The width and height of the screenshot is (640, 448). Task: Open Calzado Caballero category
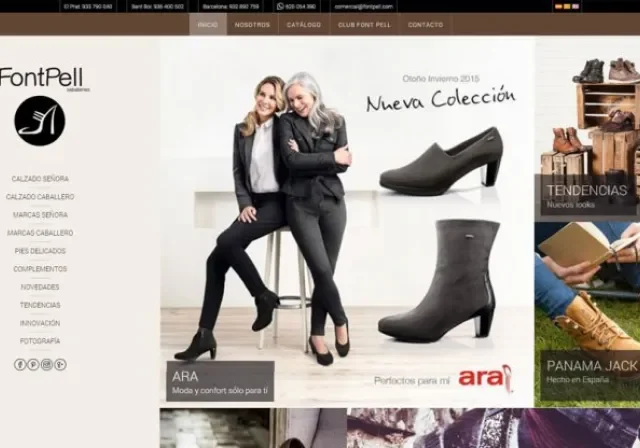(x=40, y=197)
